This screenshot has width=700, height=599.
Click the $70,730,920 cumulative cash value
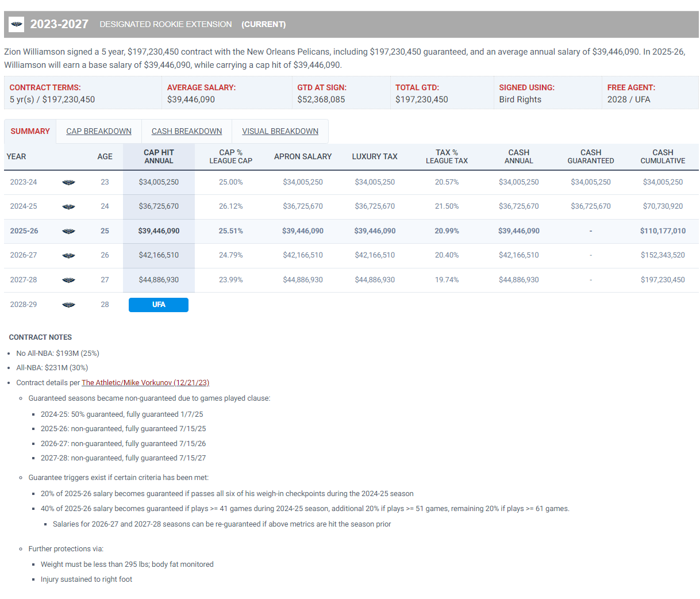(663, 206)
